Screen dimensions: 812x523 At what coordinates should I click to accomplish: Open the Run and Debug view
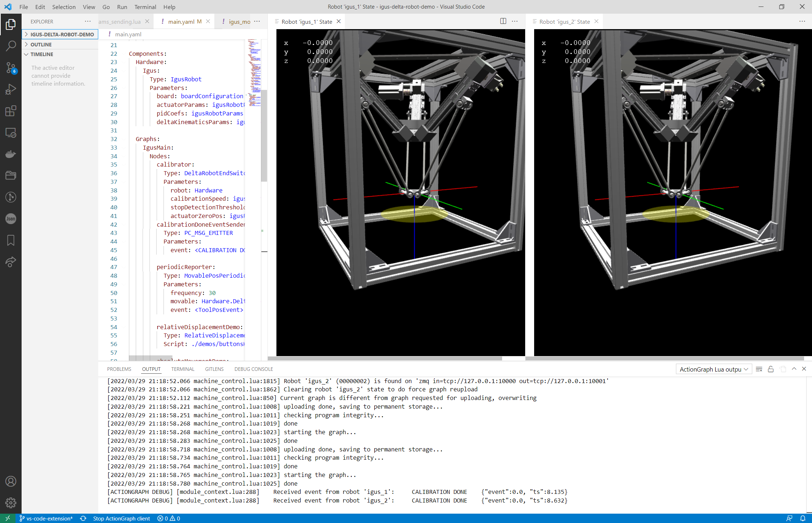tap(11, 89)
